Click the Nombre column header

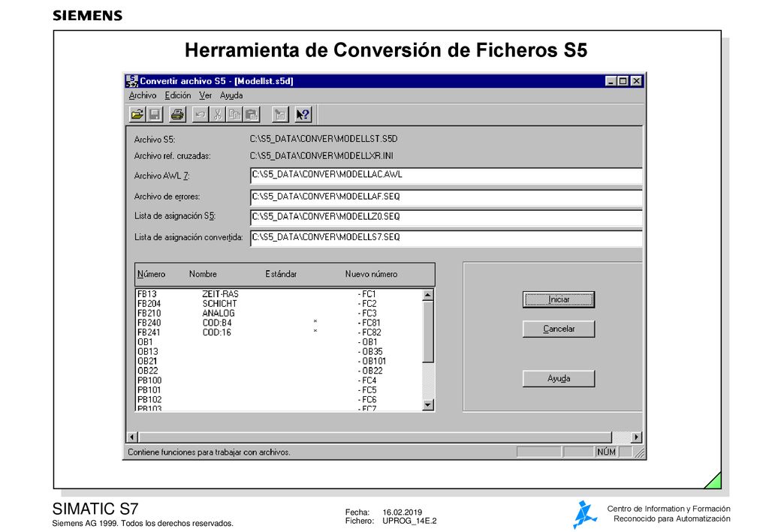click(203, 275)
